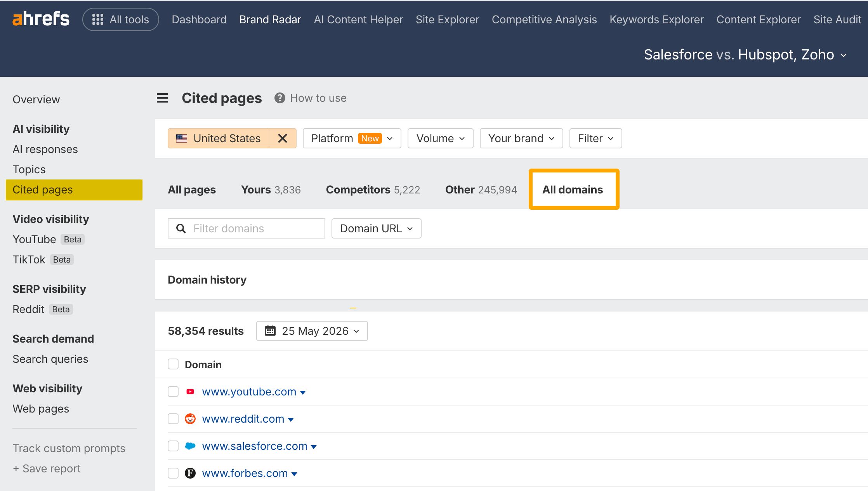Open Dashboard in top navigation
868x491 pixels.
coord(199,19)
